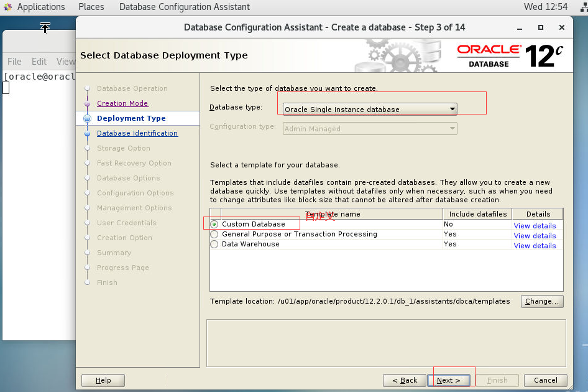
Task: View details for Custom Database
Action: [535, 226]
